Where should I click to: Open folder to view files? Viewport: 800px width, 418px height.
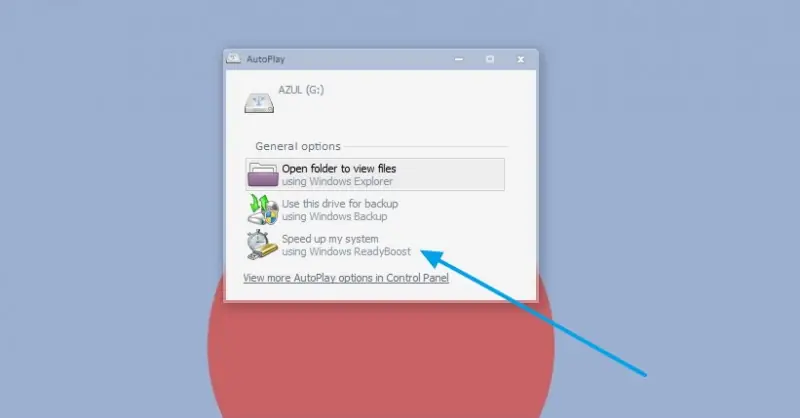[375, 175]
